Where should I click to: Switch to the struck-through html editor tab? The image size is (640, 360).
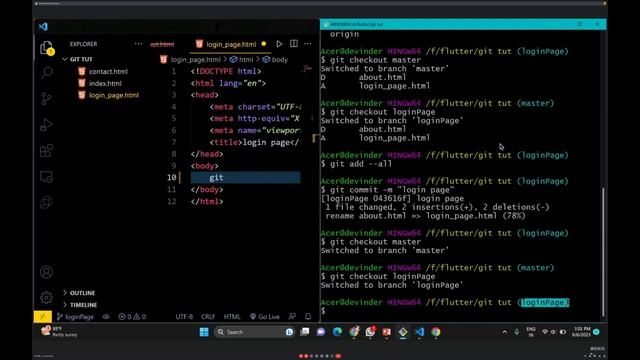point(162,44)
